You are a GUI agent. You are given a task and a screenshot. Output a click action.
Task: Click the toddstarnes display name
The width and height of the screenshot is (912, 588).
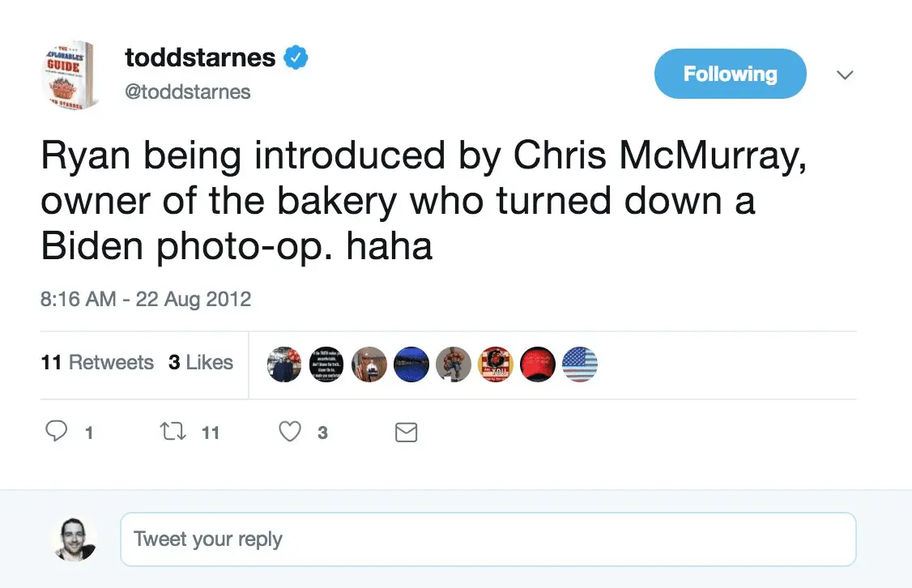pyautogui.click(x=200, y=58)
